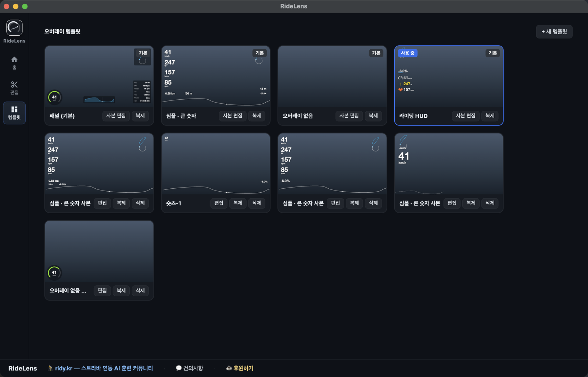Delete the 숏츠-1 template
This screenshot has height=377, width=588.
click(x=257, y=203)
